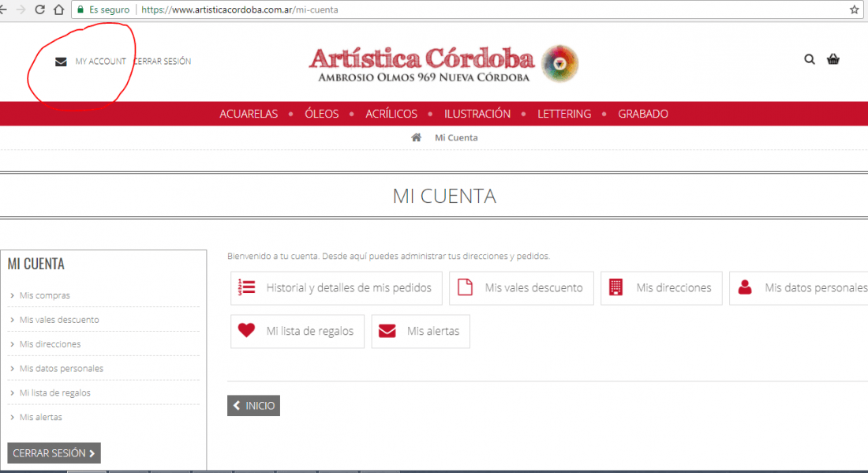Open the ACUARELAS menu category

[x=249, y=114]
